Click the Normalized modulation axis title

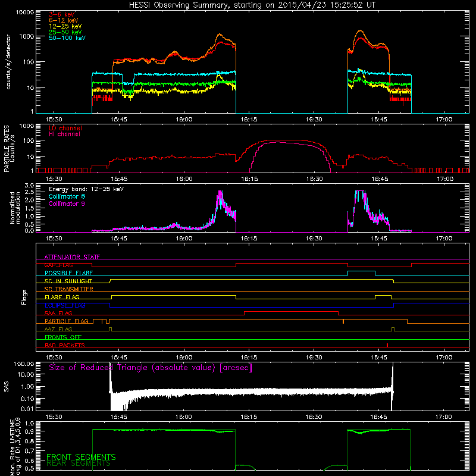click(x=15, y=208)
